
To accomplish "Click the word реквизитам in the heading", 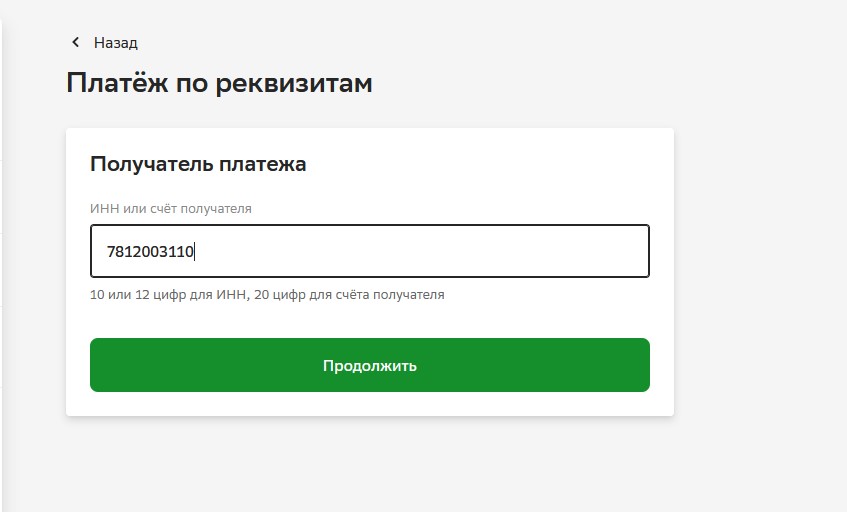I will [294, 84].
